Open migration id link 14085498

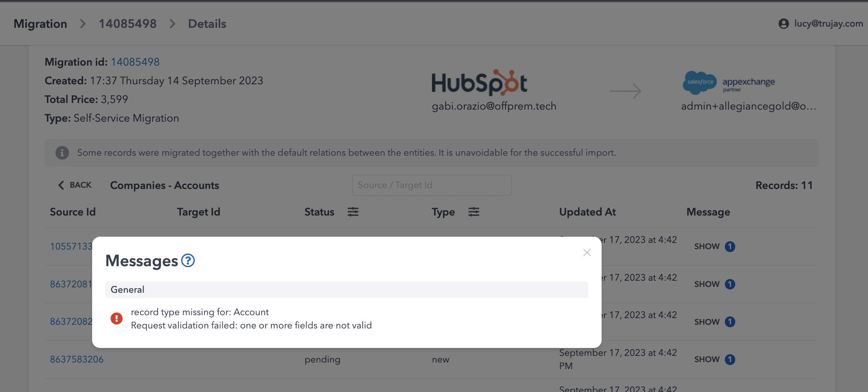(135, 61)
